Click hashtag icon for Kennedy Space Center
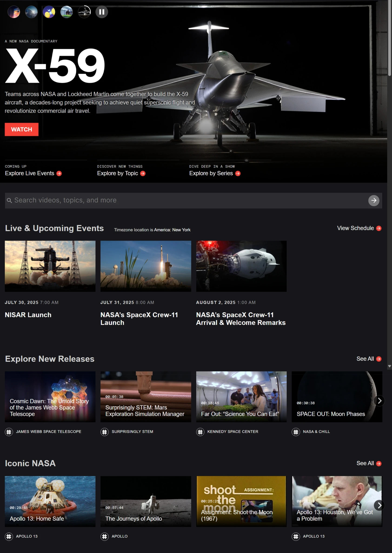Screen dimensions: 392x553 [x=200, y=432]
